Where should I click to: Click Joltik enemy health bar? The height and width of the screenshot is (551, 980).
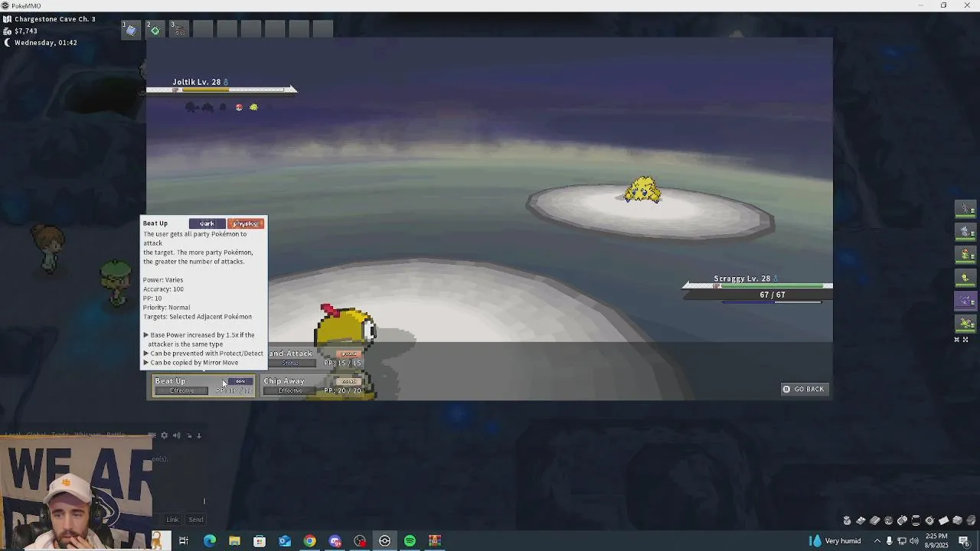pyautogui.click(x=234, y=90)
